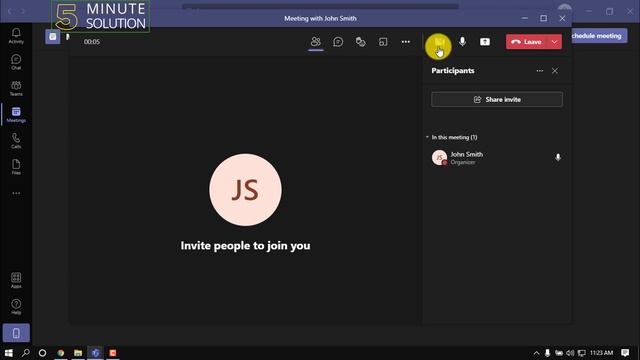Image resolution: width=640 pixels, height=360 pixels.
Task: Open Apps store in the sidebar
Action: (x=16, y=280)
